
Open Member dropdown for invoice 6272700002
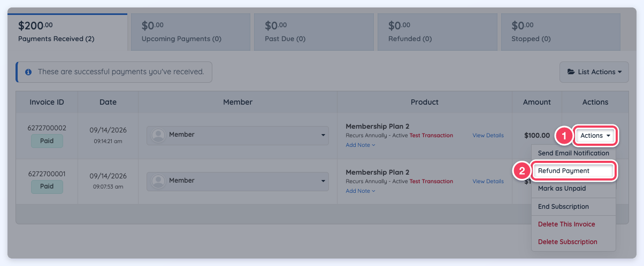click(237, 135)
